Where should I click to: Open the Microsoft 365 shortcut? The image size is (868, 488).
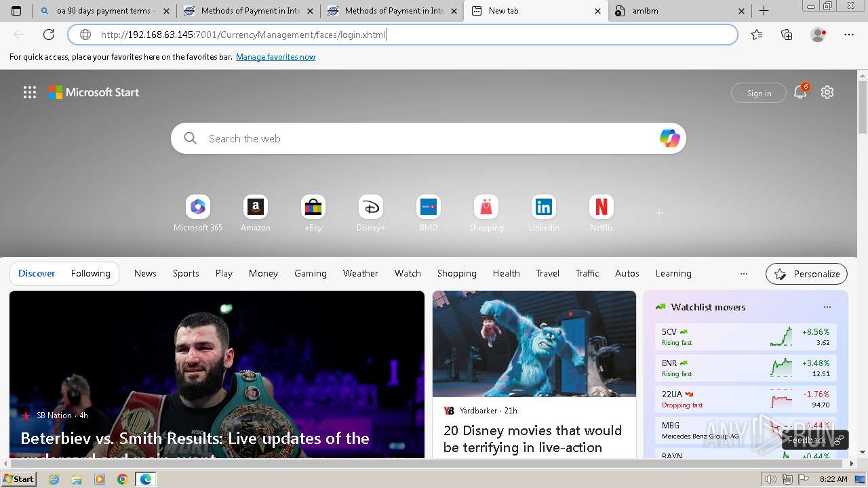point(198,213)
